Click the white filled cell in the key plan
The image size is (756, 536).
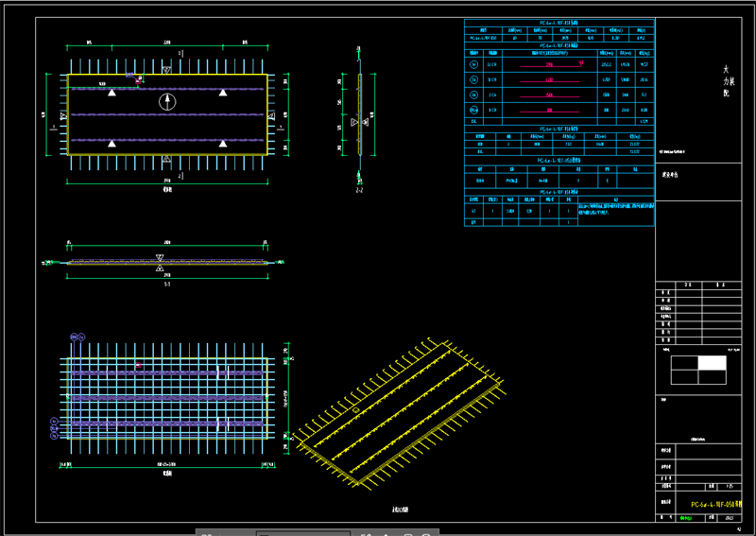click(713, 363)
